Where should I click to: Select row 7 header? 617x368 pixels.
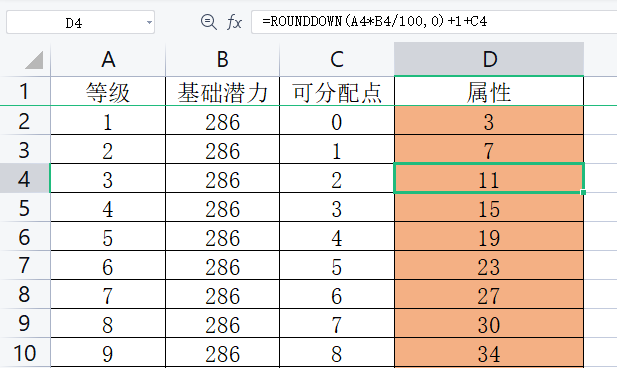tap(25, 265)
